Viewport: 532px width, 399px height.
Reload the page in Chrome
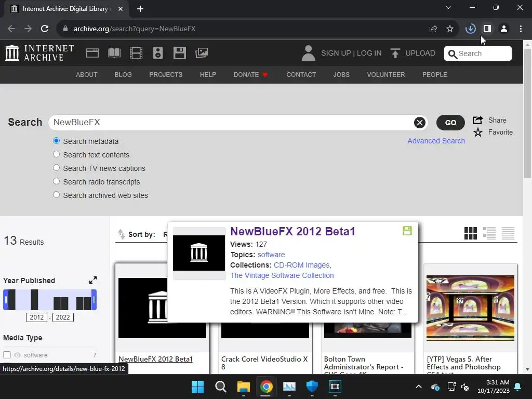pyautogui.click(x=45, y=29)
